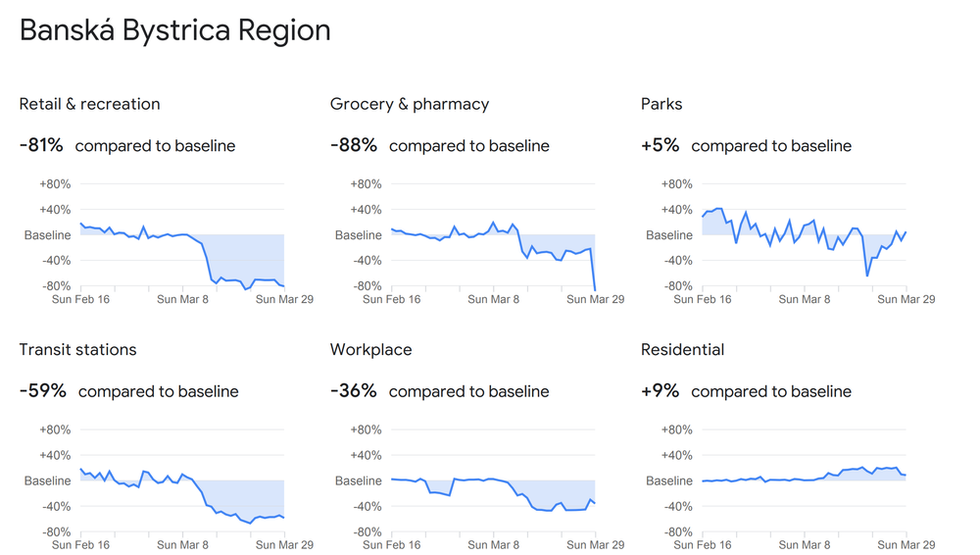
Task: Click the Residential section heading
Action: (x=682, y=349)
